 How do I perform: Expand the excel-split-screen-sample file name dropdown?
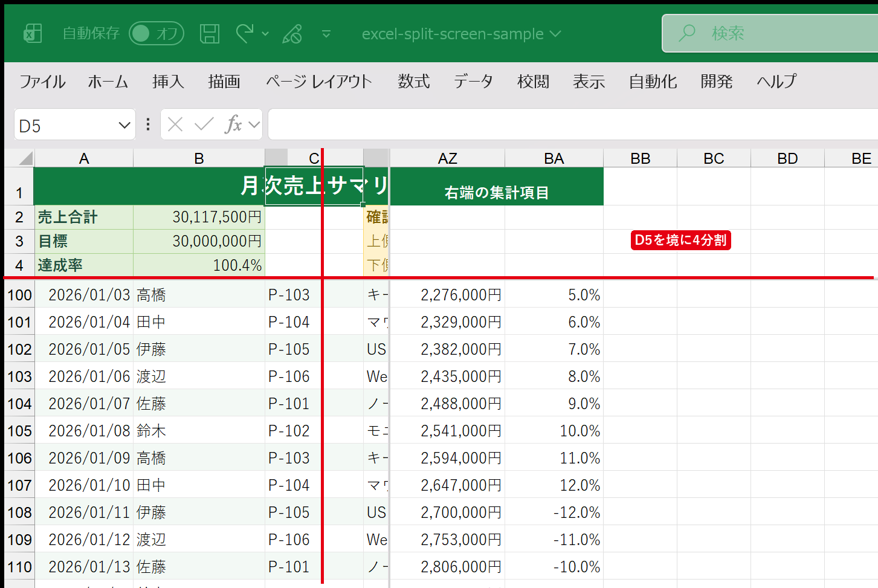click(x=555, y=34)
